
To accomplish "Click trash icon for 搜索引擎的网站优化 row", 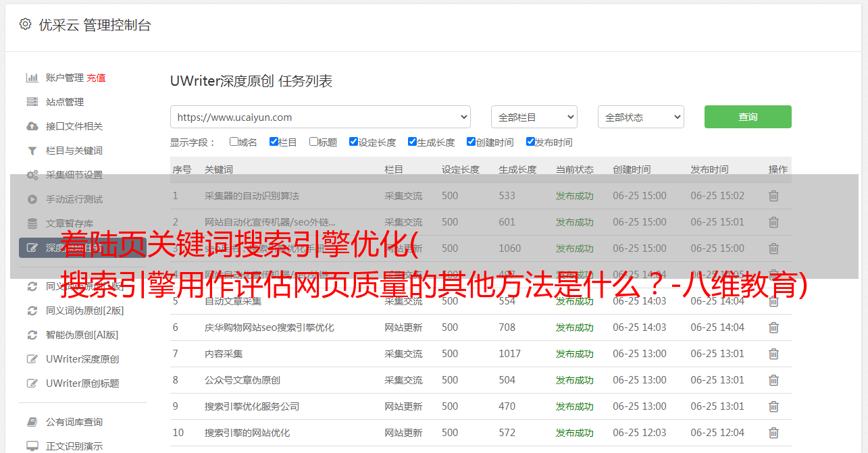I will 773,433.
